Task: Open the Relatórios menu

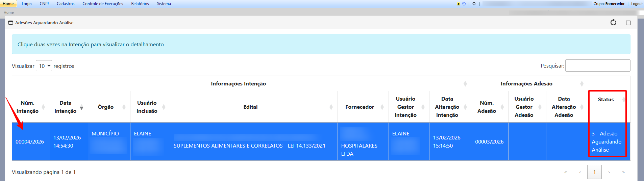Action: 140,4
